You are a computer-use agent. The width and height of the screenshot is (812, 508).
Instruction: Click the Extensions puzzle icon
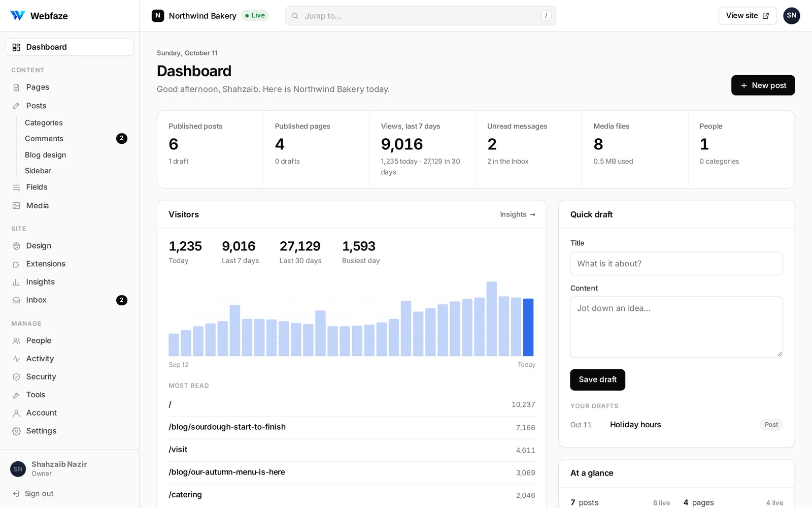(x=16, y=264)
